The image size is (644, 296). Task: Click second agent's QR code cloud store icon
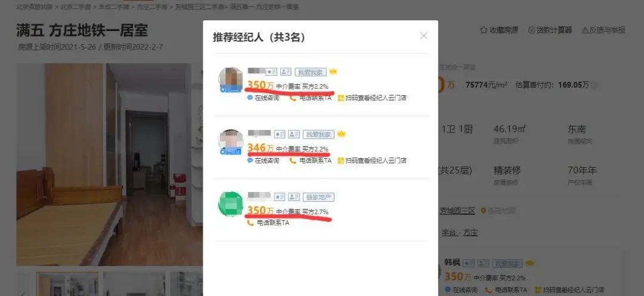pos(340,161)
